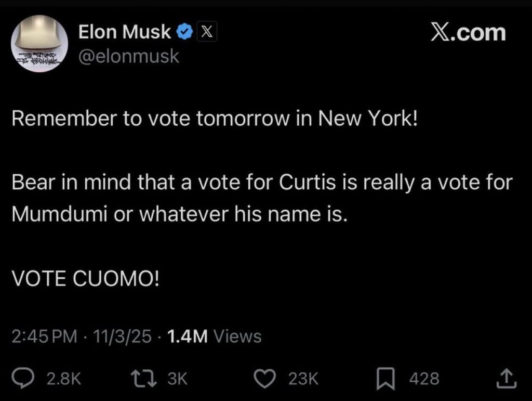The height and width of the screenshot is (401, 532).
Task: Click the 11/3/25 post date
Action: pos(122,337)
